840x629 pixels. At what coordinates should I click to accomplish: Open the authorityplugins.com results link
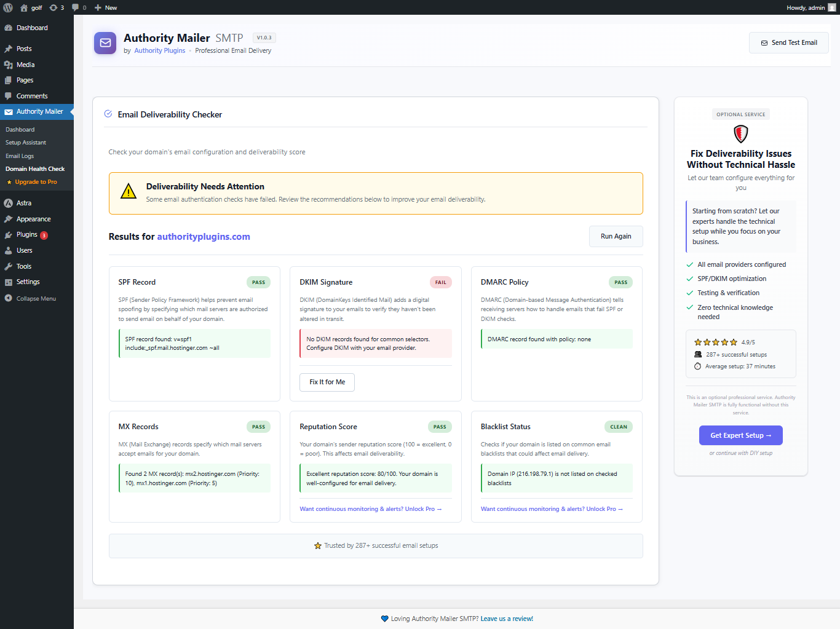[204, 236]
